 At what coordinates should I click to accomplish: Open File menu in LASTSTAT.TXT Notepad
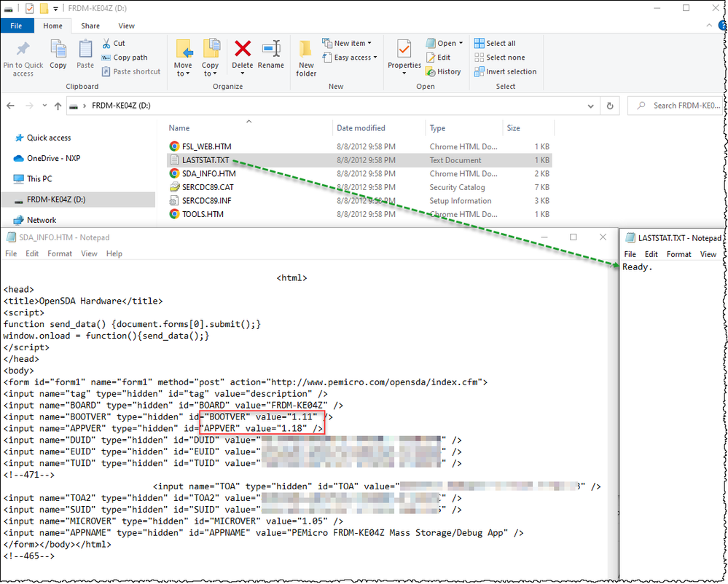[630, 254]
